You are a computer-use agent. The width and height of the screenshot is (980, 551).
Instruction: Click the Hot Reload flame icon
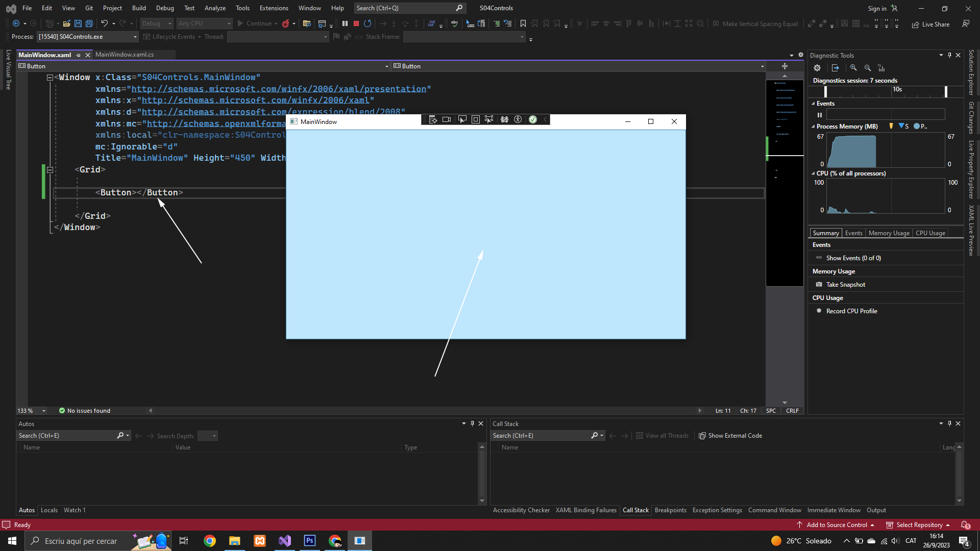tap(286, 23)
